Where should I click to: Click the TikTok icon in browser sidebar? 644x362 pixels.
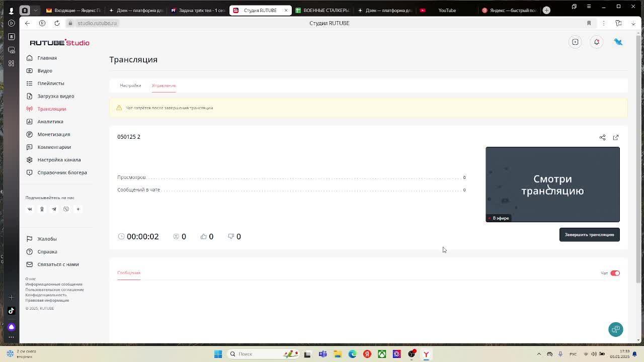tap(11, 311)
